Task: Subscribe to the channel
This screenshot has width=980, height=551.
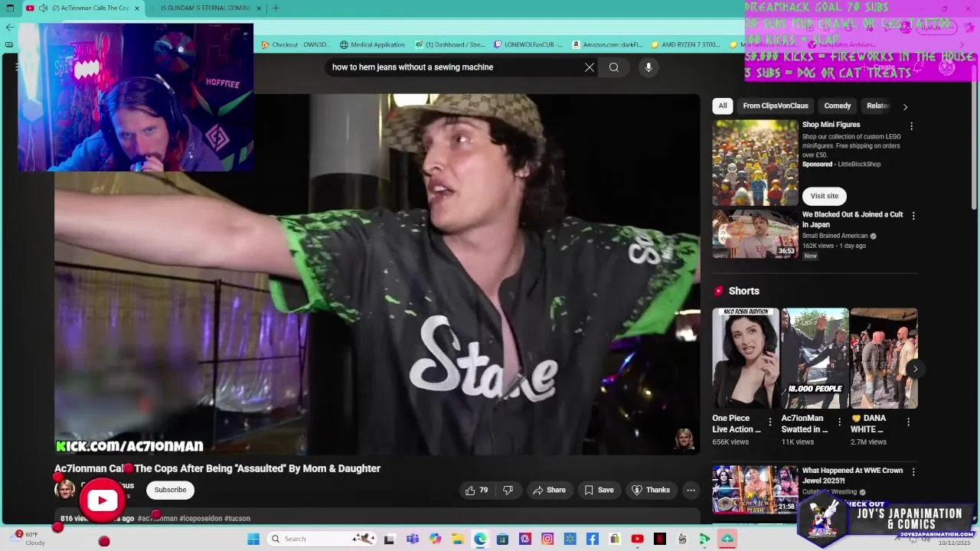Action: (x=170, y=490)
